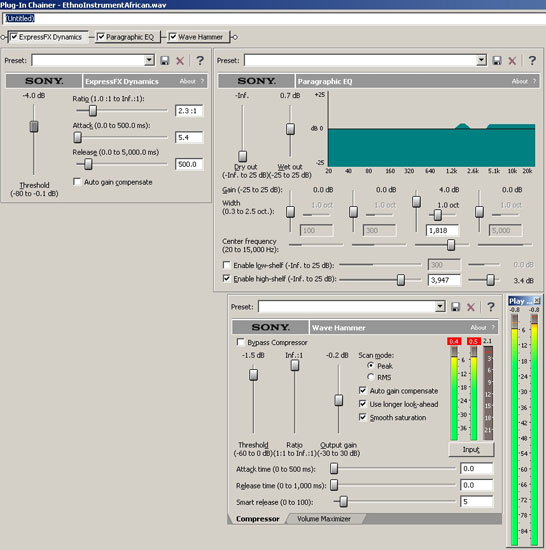
Task: Click the Wet out slider handle
Action: (290, 129)
